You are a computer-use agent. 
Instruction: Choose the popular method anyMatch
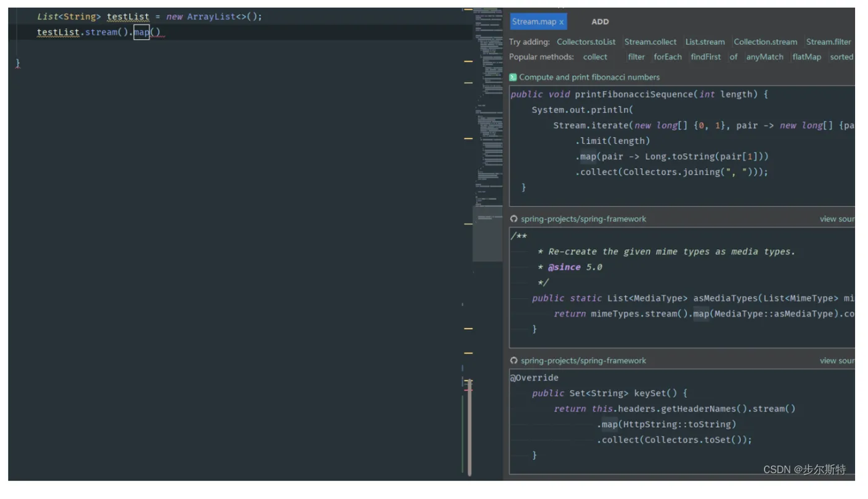[764, 57]
